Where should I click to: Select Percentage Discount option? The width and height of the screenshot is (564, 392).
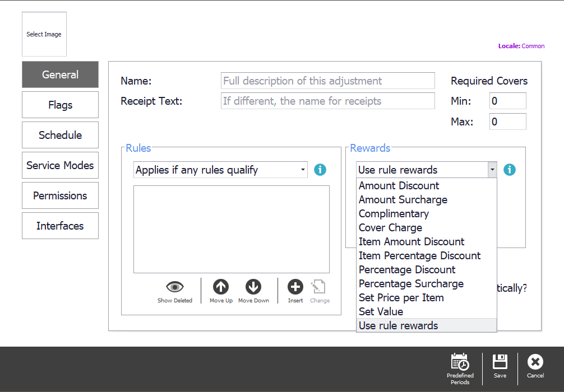coord(427,269)
